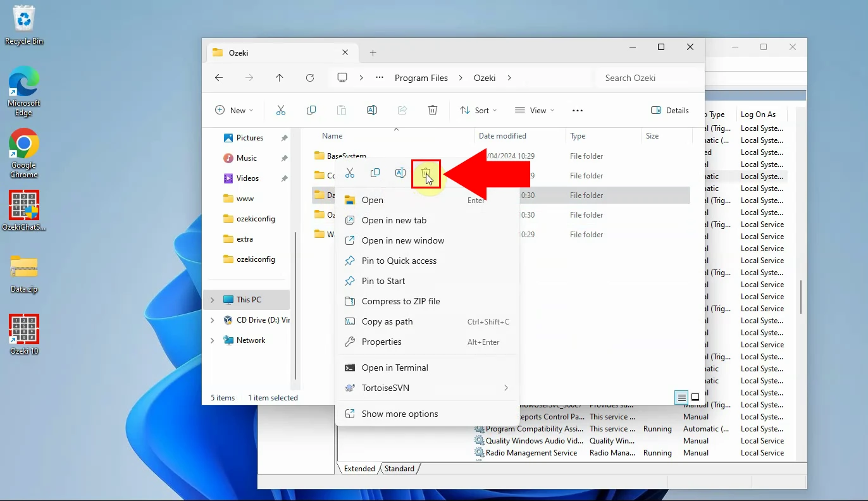Click Cut scissors in Explorer toolbar
Screen dimensions: 868x501
[281, 110]
